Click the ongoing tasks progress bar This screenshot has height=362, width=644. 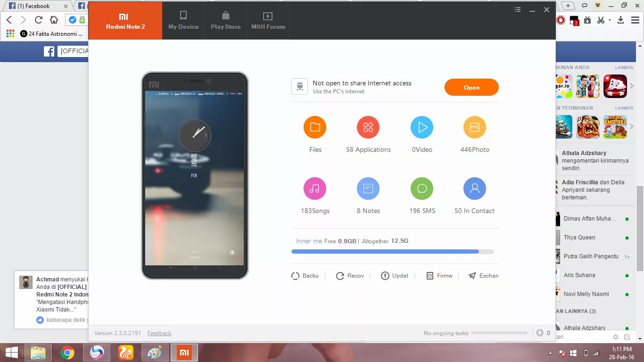(499, 333)
